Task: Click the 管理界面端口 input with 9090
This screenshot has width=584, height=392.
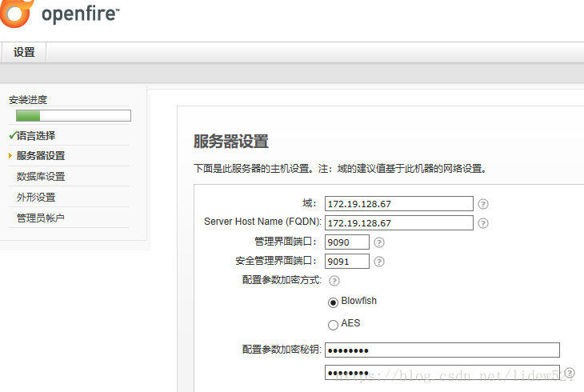Action: coord(346,242)
